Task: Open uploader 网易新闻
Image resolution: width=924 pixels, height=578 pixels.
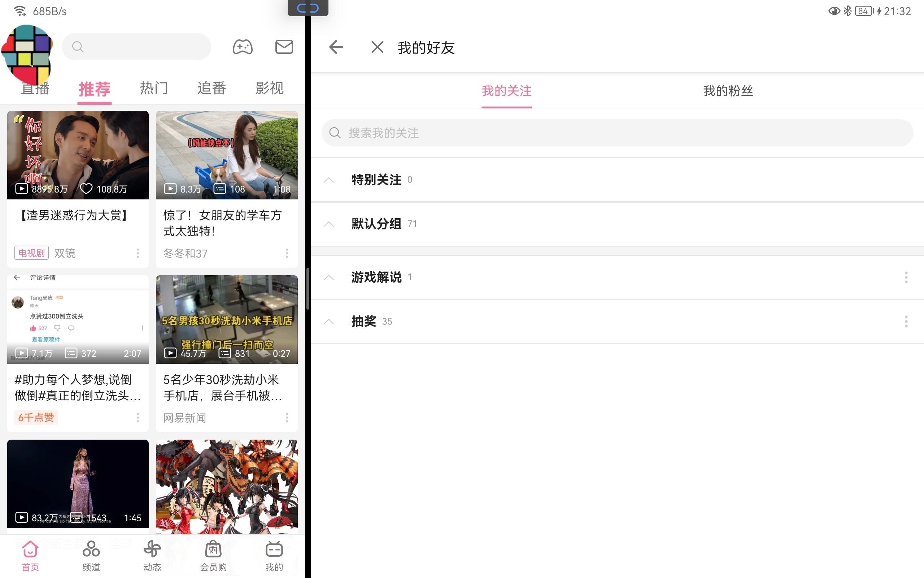Action: tap(185, 418)
